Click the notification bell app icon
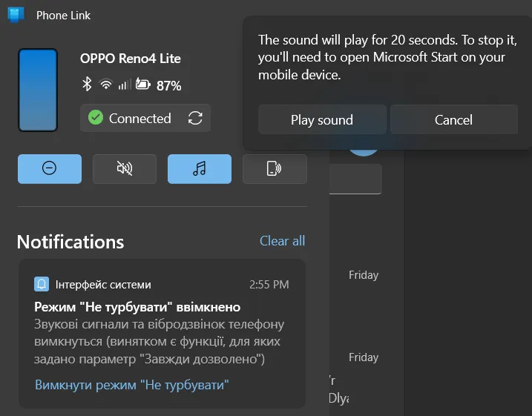The height and width of the screenshot is (416, 532). (42, 284)
